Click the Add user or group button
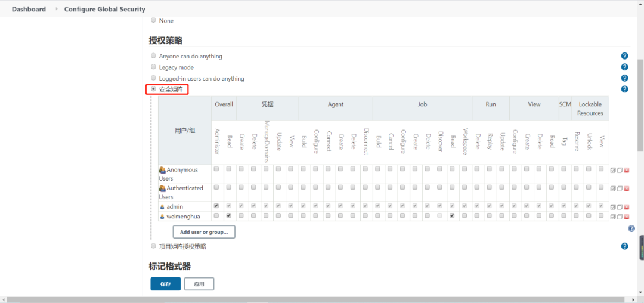Screen dimensions: 644x303 [204, 232]
